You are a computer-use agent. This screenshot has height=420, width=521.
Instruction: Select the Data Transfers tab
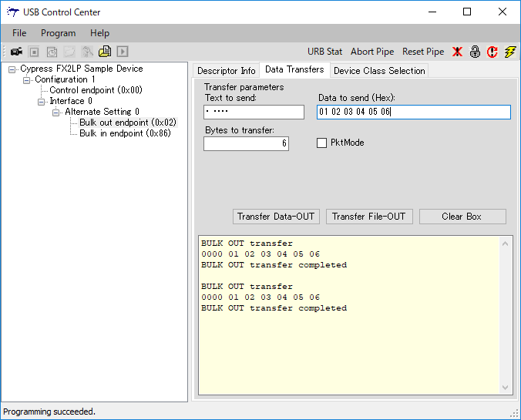tap(294, 69)
